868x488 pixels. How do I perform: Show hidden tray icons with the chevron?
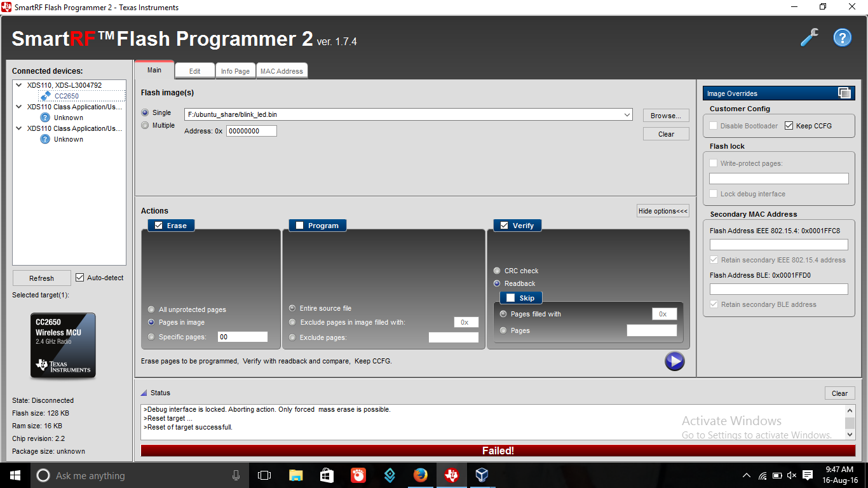pos(747,475)
